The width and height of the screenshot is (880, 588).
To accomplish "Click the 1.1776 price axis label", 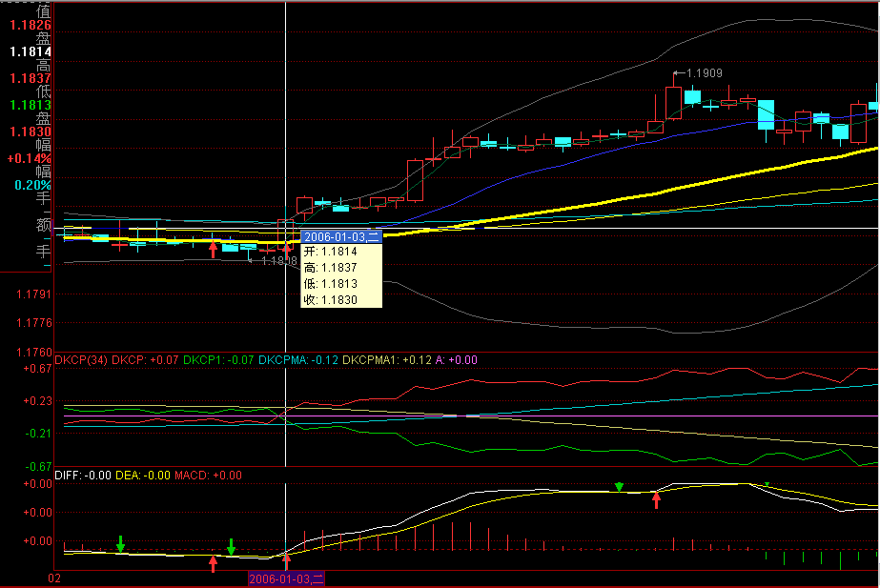I will (33, 323).
